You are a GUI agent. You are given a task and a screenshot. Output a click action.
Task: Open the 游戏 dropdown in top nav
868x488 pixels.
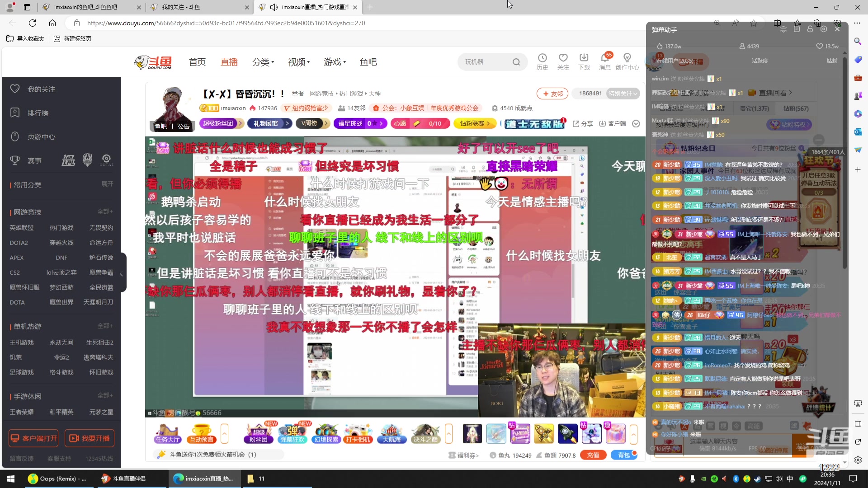[x=335, y=62]
